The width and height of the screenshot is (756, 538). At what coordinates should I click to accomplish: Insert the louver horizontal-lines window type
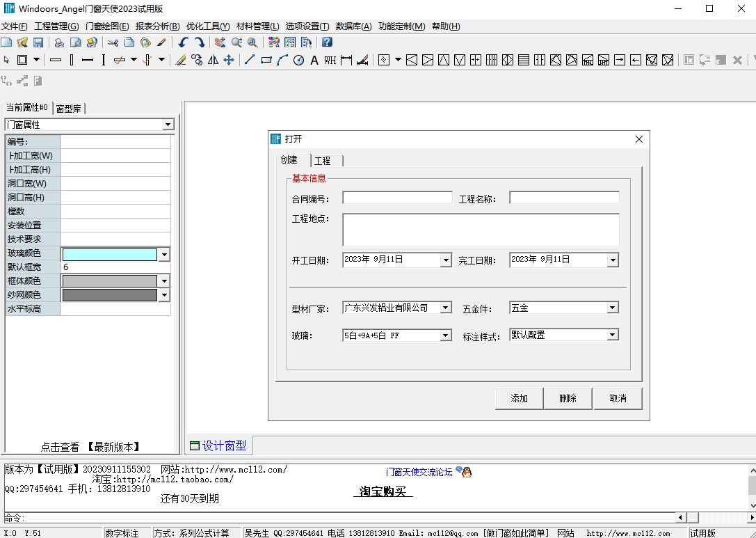click(x=524, y=60)
